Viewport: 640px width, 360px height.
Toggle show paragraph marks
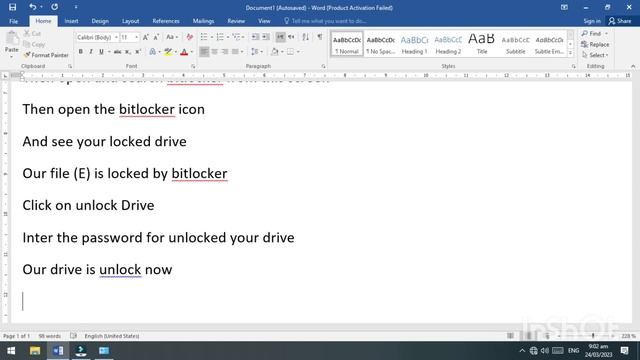(320, 37)
